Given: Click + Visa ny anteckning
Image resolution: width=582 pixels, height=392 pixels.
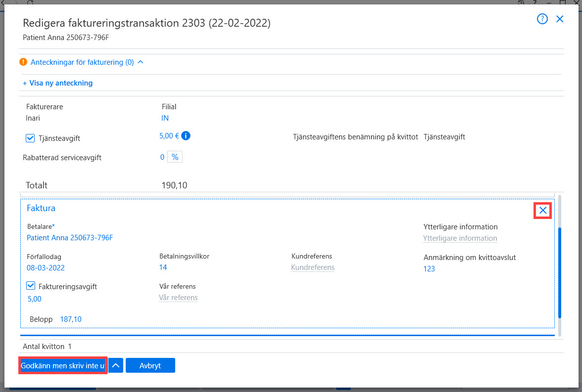Looking at the screenshot, I should 58,83.
